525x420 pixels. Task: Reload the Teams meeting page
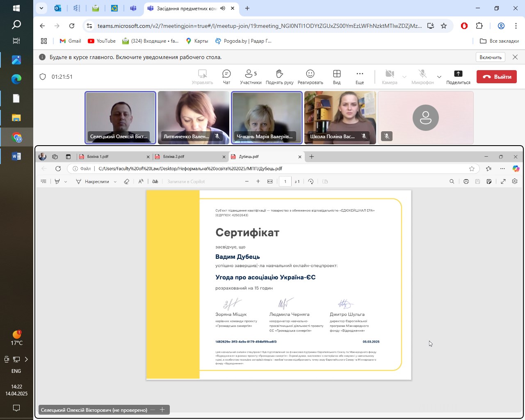point(72,26)
